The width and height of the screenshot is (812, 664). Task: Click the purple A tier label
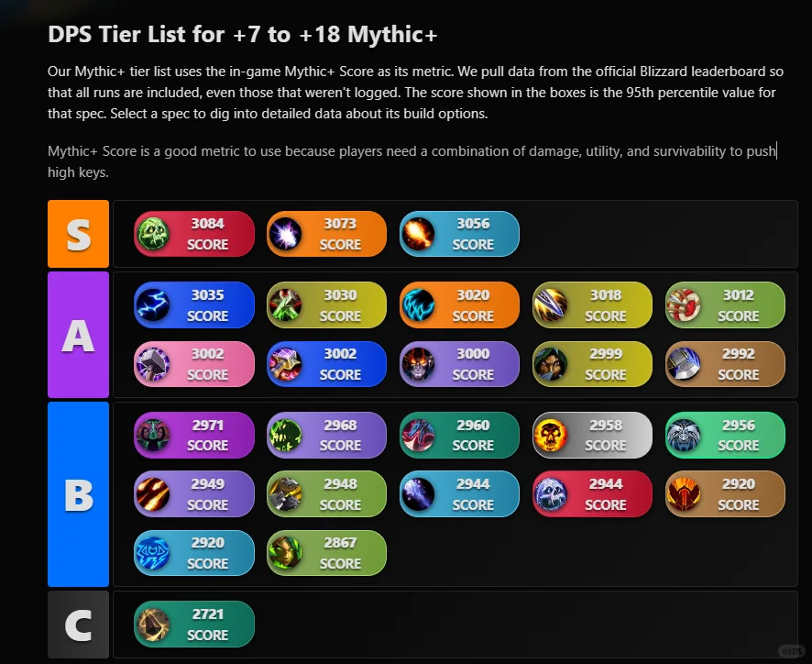point(78,335)
